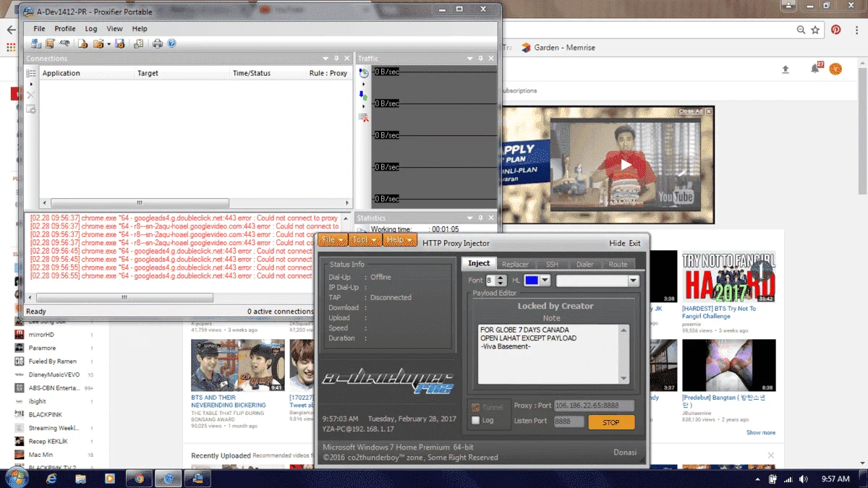868x488 pixels.
Task: Play the YouTube ad video
Action: 626,164
